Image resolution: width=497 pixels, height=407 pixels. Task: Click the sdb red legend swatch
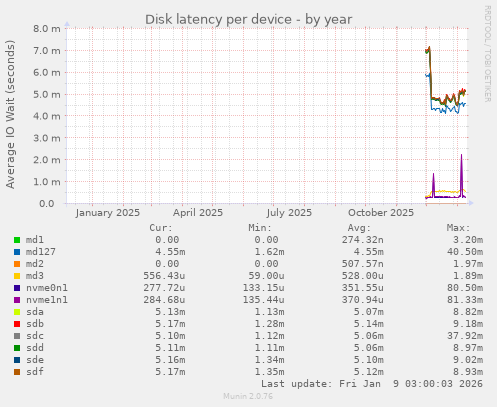pyautogui.click(x=17, y=324)
